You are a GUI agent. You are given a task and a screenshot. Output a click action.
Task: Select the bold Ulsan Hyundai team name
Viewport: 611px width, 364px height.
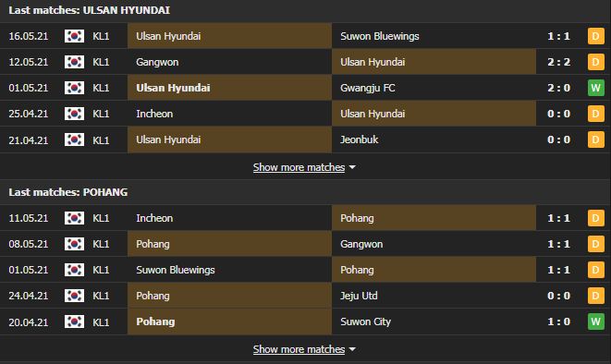coord(173,88)
